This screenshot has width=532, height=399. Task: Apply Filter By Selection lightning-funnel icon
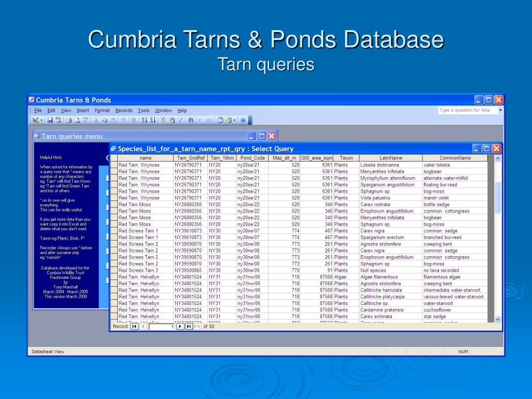163,120
